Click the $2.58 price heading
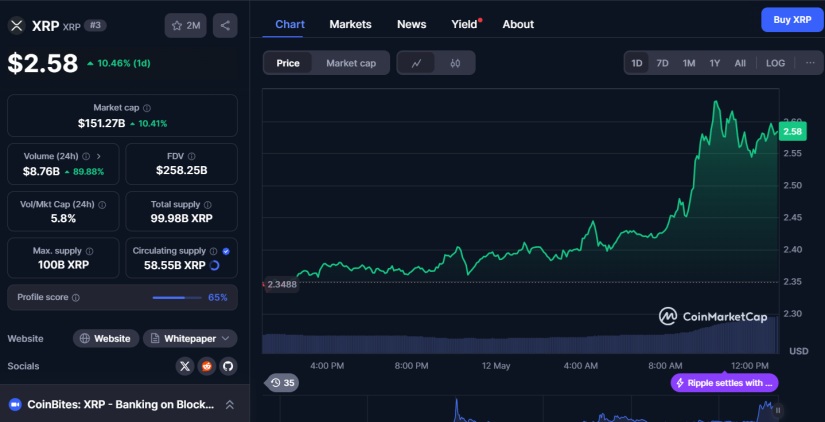The image size is (825, 422). click(x=43, y=63)
